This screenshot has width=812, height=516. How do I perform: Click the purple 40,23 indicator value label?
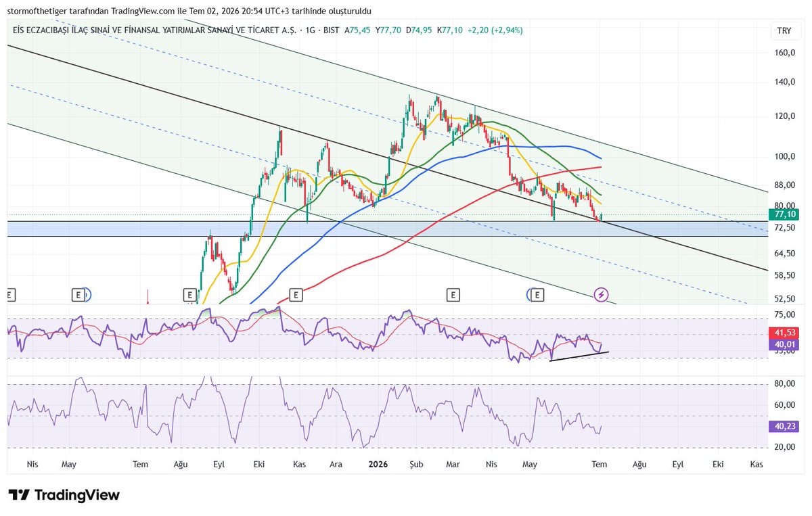[784, 426]
